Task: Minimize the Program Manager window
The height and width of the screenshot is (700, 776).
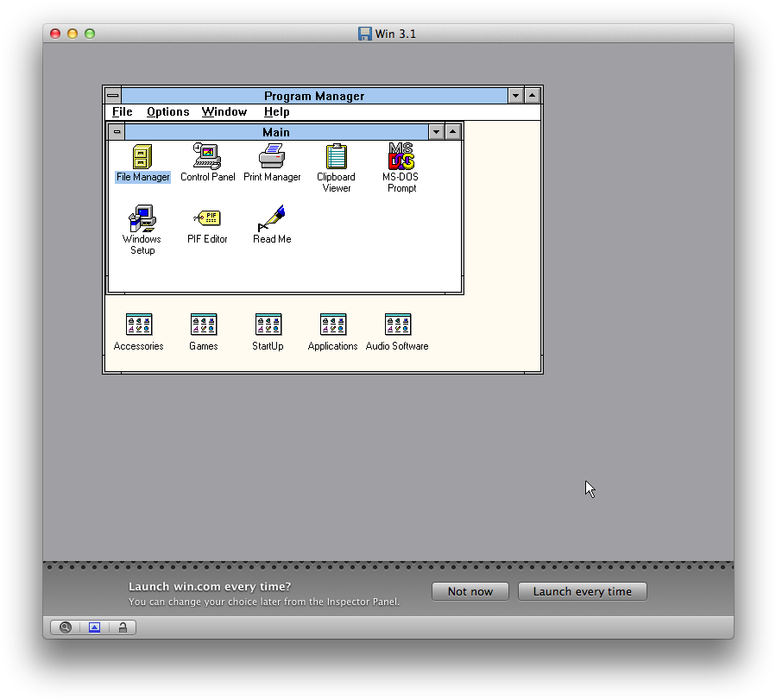Action: pyautogui.click(x=515, y=96)
